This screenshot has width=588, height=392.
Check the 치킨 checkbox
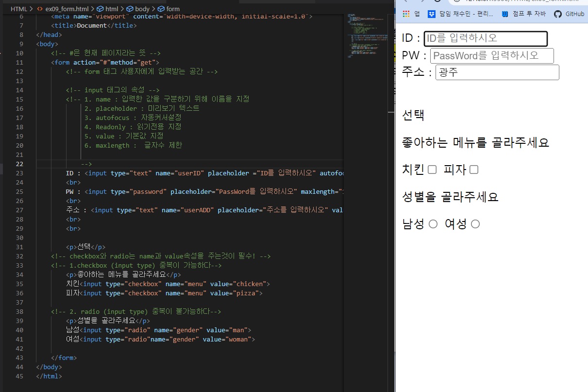pos(432,170)
